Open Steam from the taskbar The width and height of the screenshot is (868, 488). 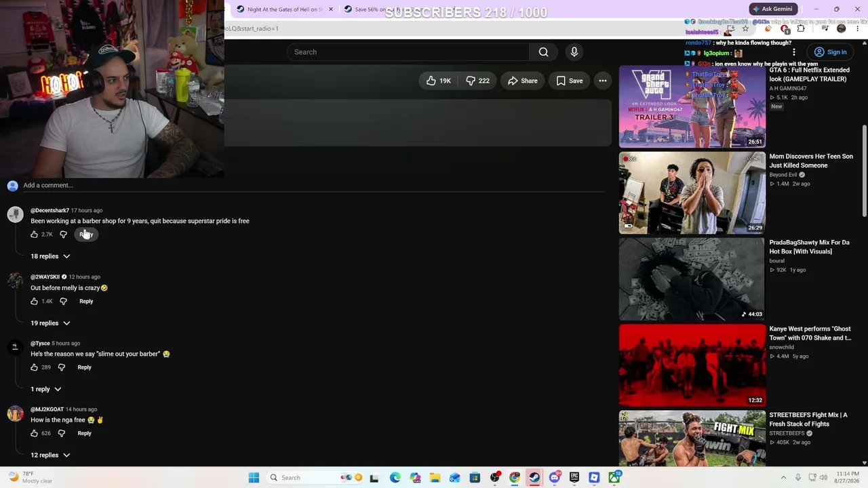pyautogui.click(x=534, y=478)
